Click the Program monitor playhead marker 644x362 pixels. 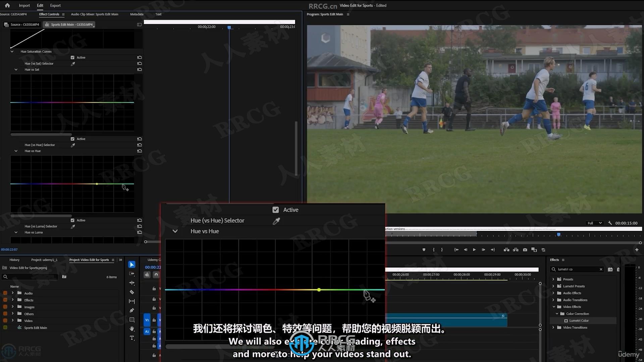coord(559,235)
